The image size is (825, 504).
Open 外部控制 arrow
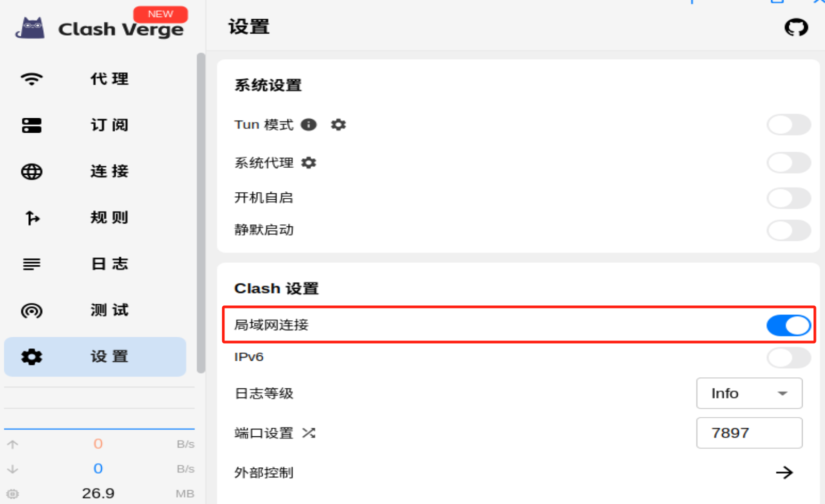tap(784, 473)
